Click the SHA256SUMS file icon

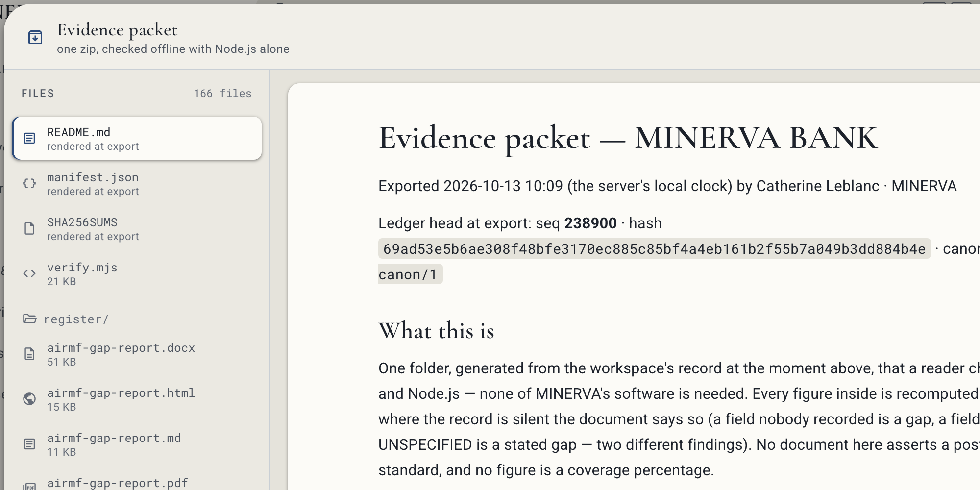point(29,229)
